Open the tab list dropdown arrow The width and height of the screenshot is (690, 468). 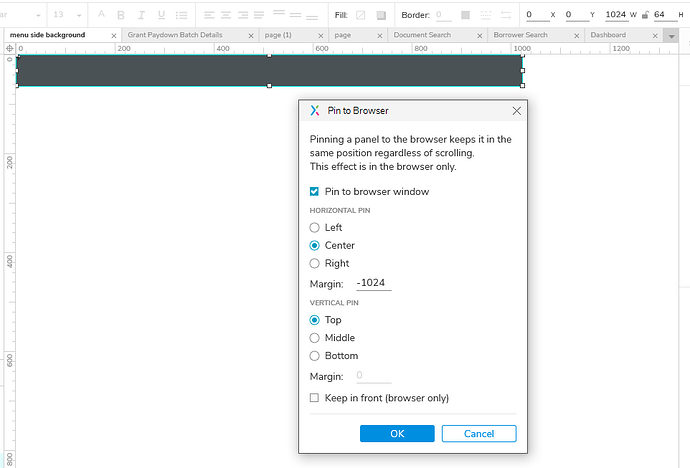click(672, 36)
